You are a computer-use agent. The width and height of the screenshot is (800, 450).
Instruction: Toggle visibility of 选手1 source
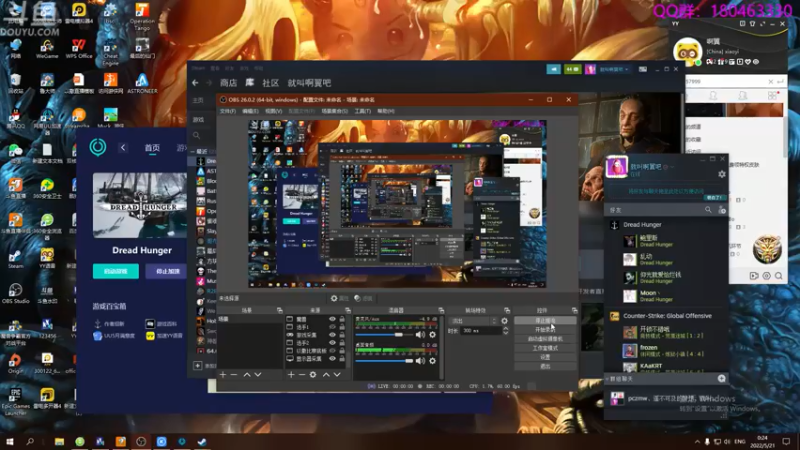click(332, 327)
